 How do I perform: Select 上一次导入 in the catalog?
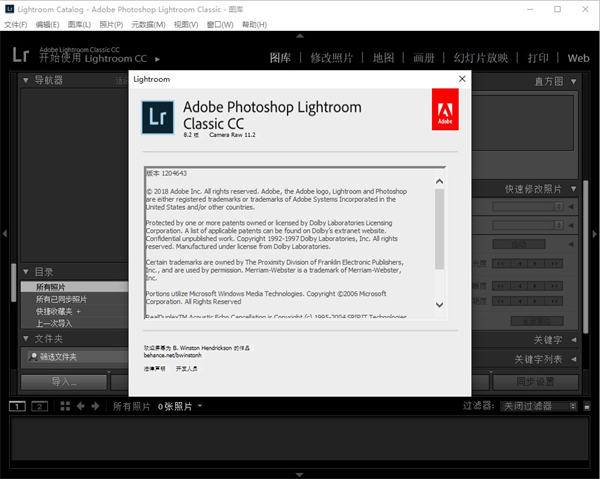pos(75,323)
